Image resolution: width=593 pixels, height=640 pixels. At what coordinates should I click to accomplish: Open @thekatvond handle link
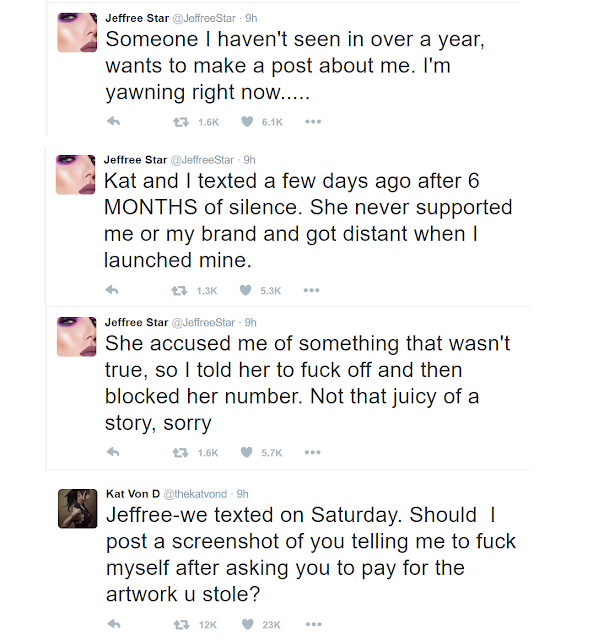click(x=195, y=494)
